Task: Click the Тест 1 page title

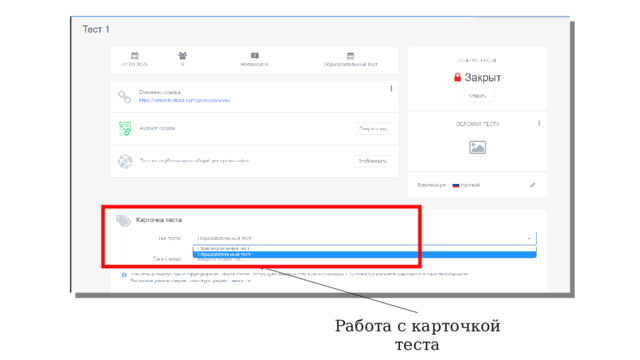Action: tap(96, 29)
